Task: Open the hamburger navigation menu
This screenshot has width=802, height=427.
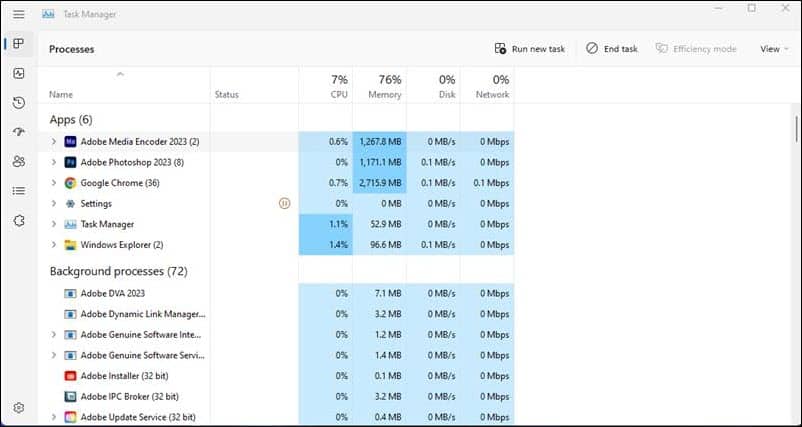Action: pos(18,14)
